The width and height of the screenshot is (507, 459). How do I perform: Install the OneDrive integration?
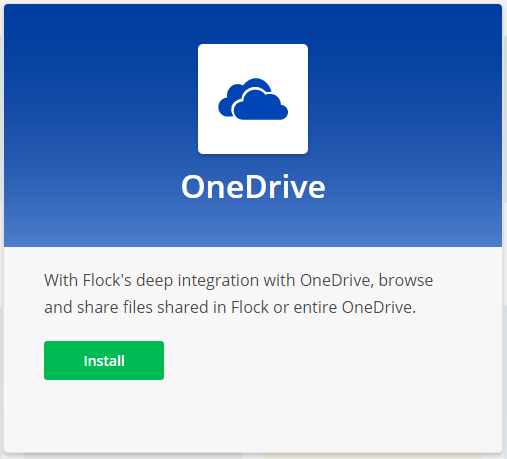[104, 360]
